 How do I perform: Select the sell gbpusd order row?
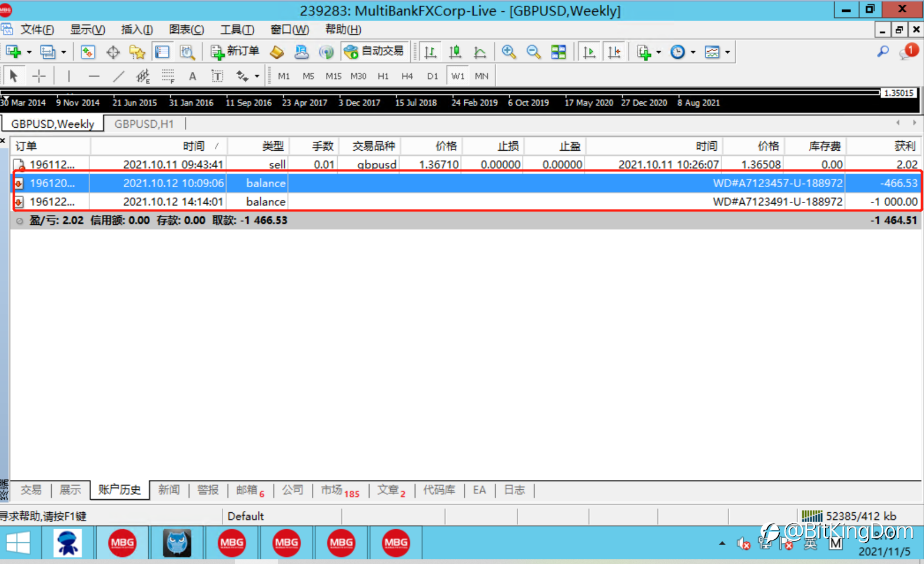coord(466,164)
